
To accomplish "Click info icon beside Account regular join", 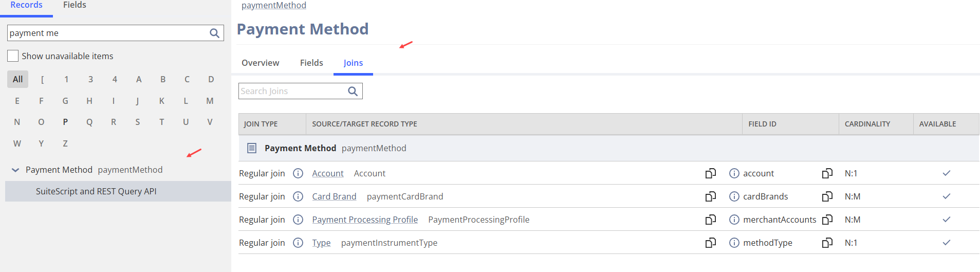I will (298, 173).
